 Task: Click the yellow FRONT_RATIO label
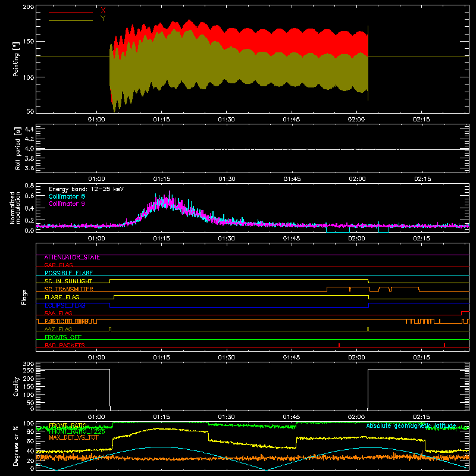[68, 425]
